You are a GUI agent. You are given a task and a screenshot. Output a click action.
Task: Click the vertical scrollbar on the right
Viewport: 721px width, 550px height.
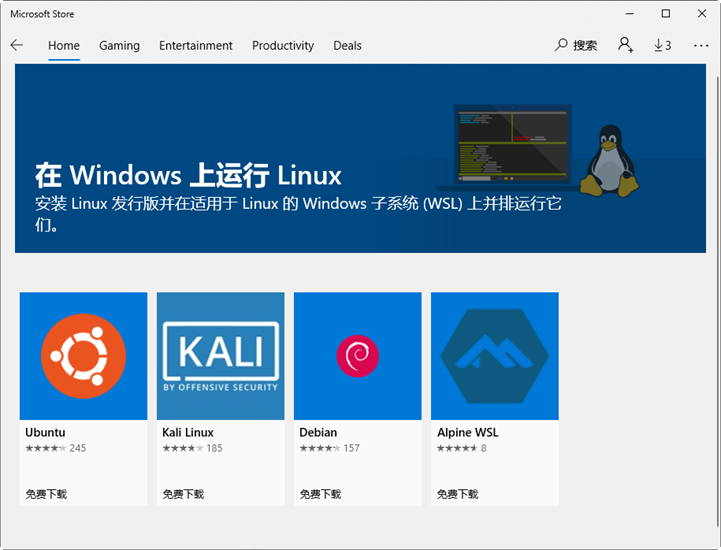pos(716,300)
